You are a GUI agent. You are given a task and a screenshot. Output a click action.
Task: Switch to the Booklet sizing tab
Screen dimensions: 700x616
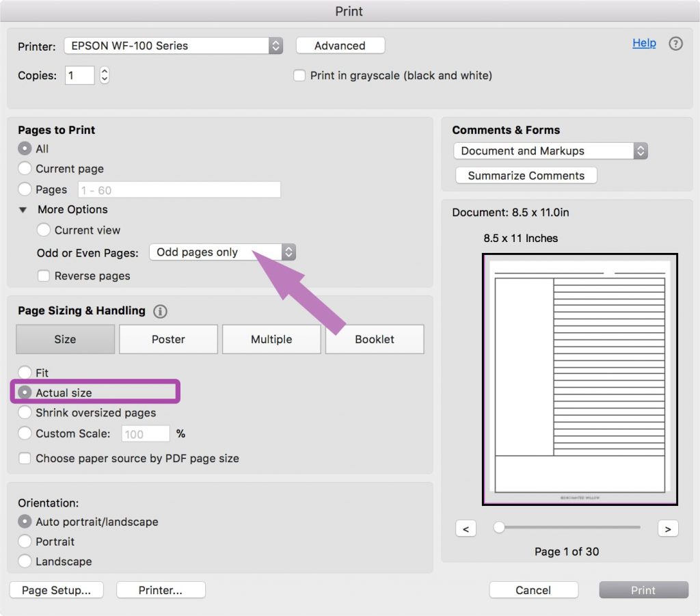(x=375, y=339)
